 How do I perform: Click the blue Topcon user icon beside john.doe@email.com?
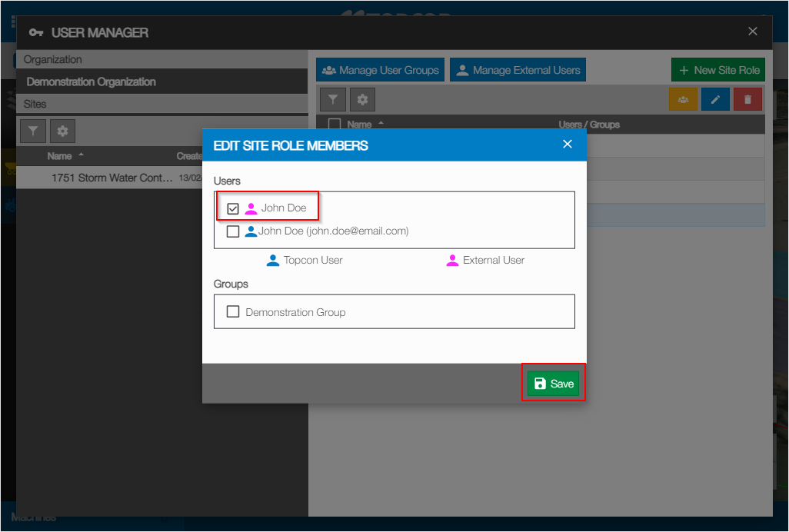click(251, 231)
